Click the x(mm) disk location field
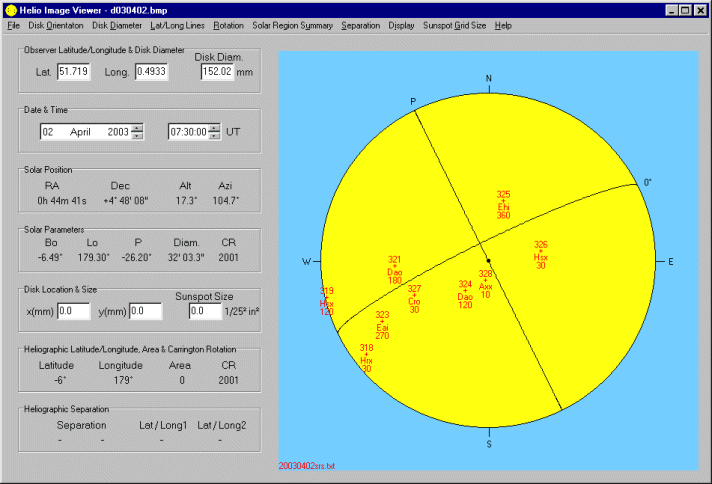 click(73, 311)
